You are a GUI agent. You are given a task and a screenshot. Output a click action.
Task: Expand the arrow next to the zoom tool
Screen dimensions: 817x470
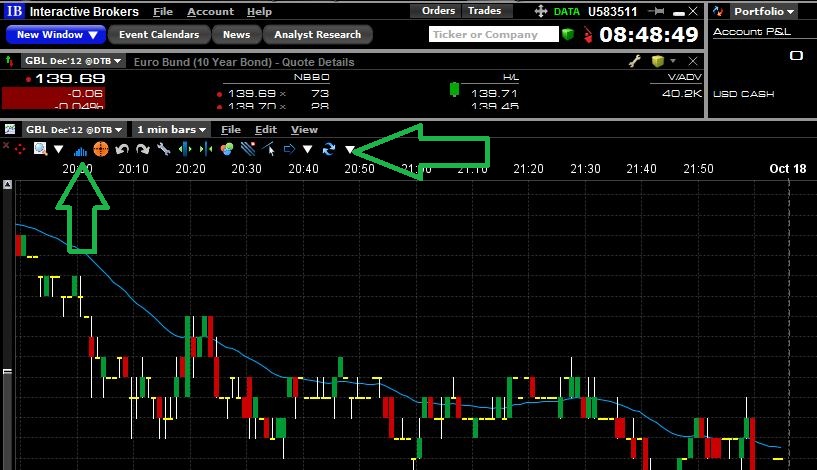58,150
